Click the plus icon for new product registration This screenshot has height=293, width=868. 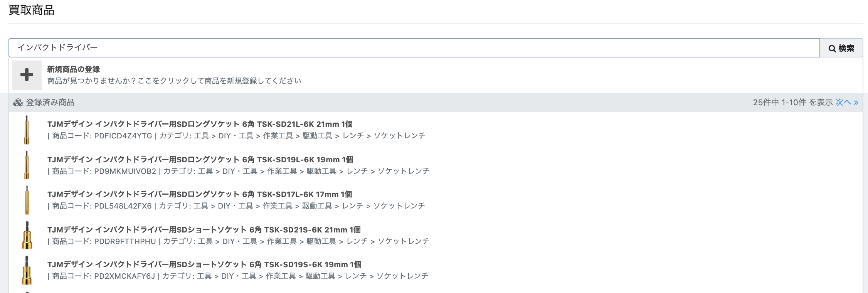tap(27, 75)
